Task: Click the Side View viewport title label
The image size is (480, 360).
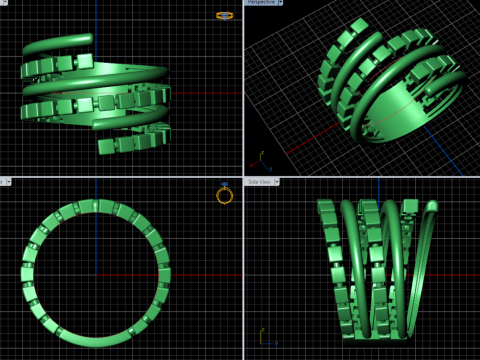Action: (259, 182)
